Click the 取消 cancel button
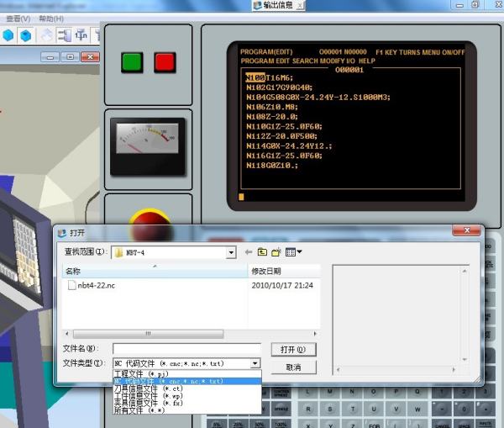Screen dimensions: 504x428 coord(293,367)
